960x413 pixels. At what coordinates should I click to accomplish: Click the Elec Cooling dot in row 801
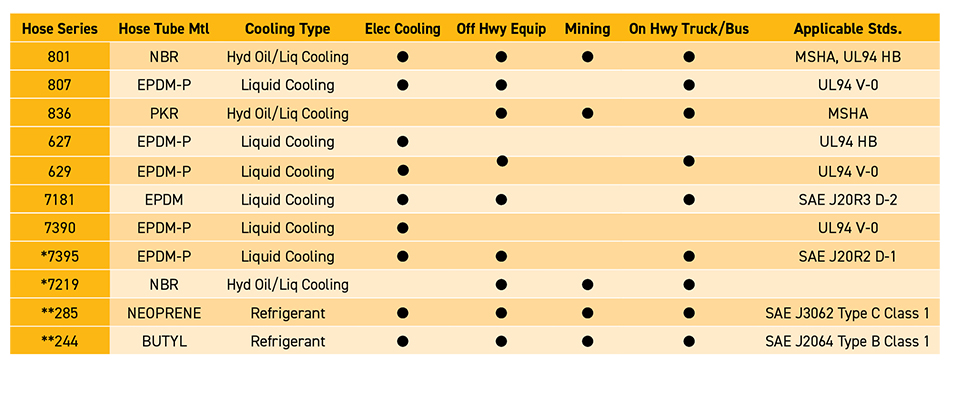coord(403,57)
